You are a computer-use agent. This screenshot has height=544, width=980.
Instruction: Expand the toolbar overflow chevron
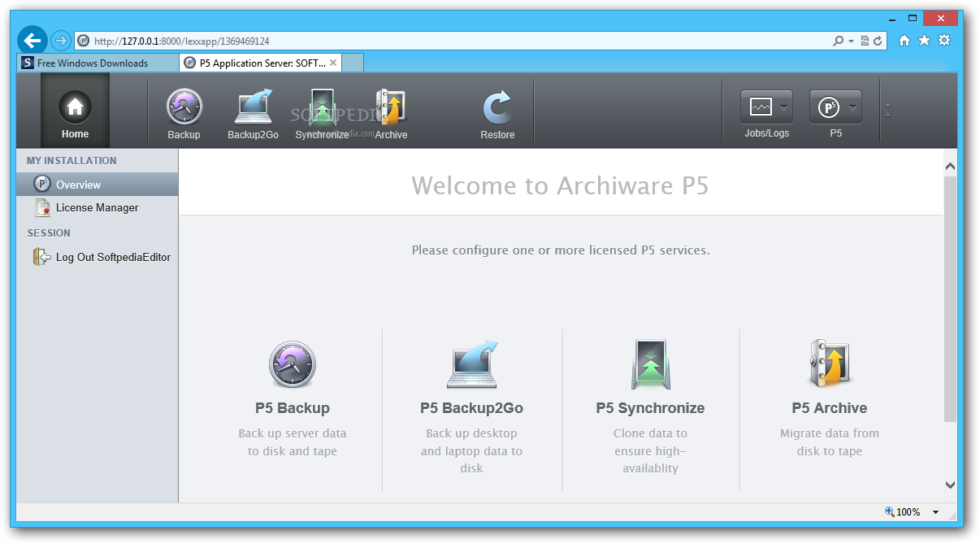click(887, 110)
